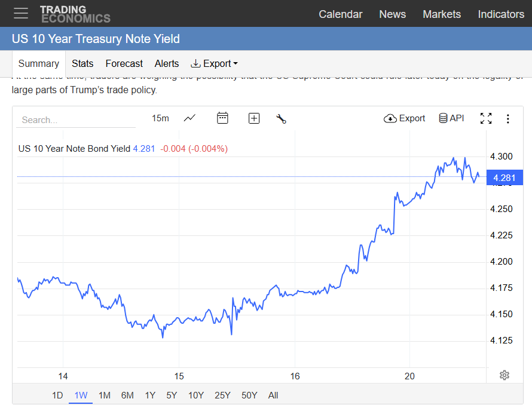Open the date range calendar icon

click(222, 118)
